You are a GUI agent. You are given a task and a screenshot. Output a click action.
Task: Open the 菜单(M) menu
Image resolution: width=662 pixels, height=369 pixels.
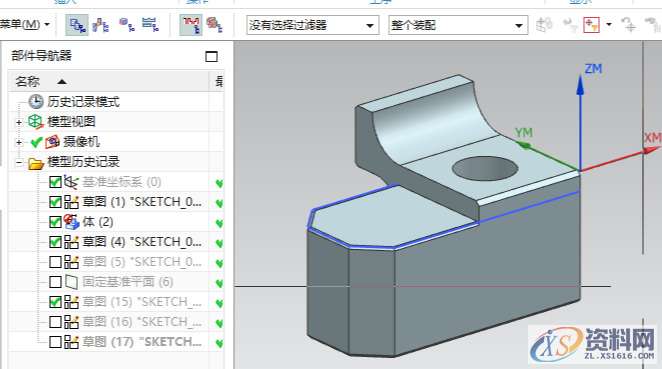pyautogui.click(x=24, y=24)
